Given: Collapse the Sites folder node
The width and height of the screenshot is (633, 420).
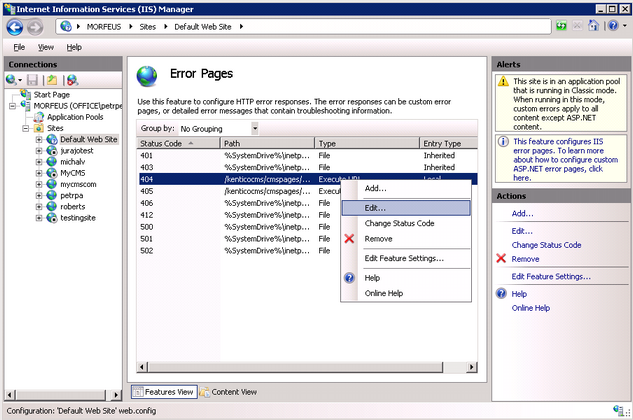Looking at the screenshot, I should click(x=26, y=128).
